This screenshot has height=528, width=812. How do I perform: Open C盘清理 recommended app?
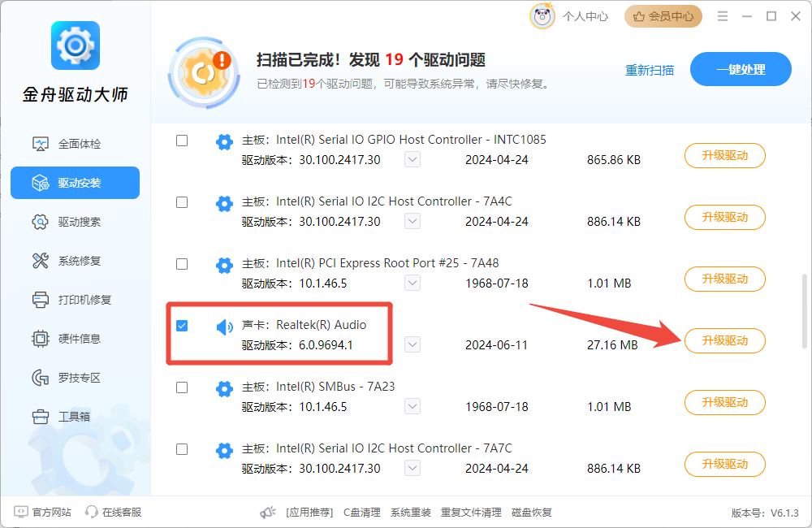362,513
